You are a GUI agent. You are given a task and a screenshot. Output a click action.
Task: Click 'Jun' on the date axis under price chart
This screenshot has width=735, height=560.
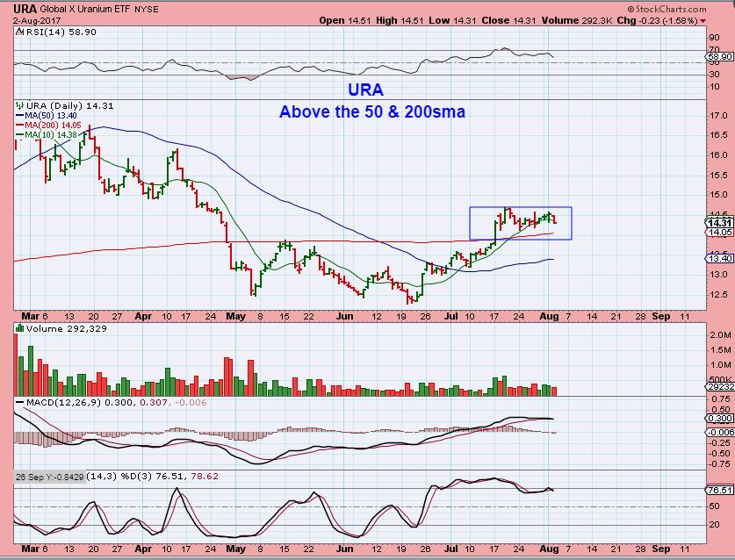[344, 316]
